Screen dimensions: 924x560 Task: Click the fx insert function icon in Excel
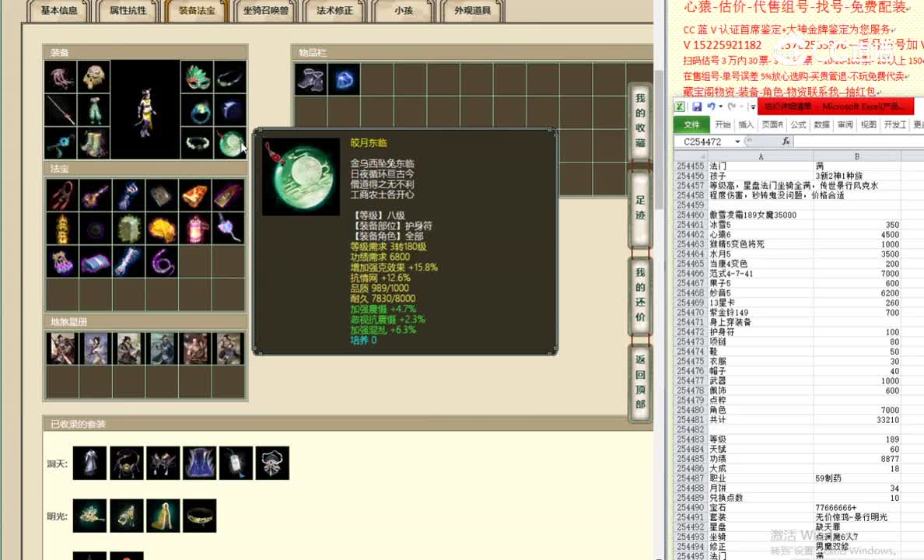pos(786,142)
